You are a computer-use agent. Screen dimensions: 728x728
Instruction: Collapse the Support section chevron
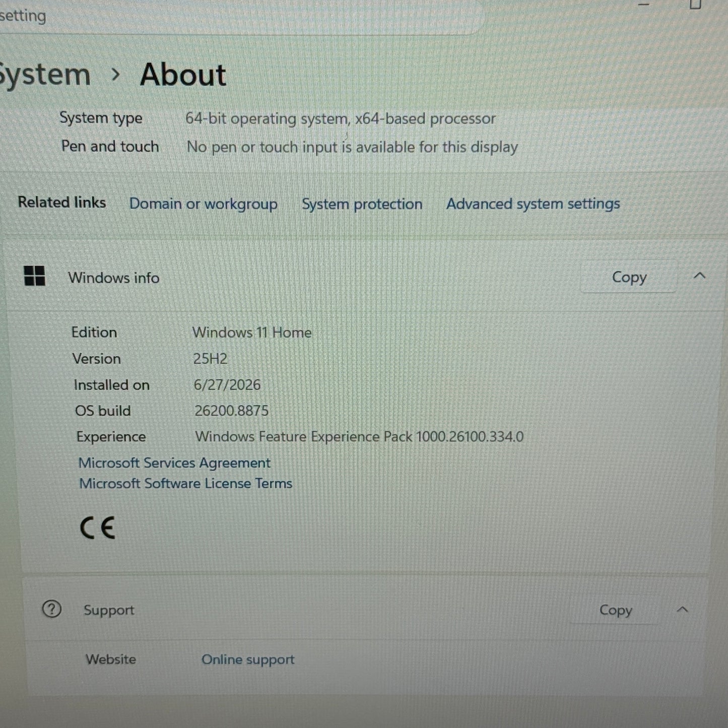click(682, 610)
